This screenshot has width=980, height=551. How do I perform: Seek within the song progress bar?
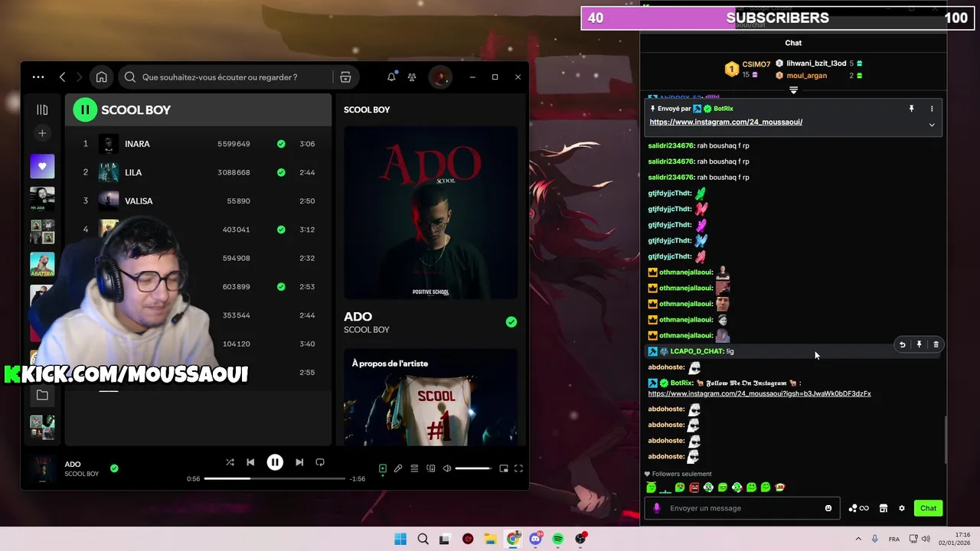click(x=275, y=479)
